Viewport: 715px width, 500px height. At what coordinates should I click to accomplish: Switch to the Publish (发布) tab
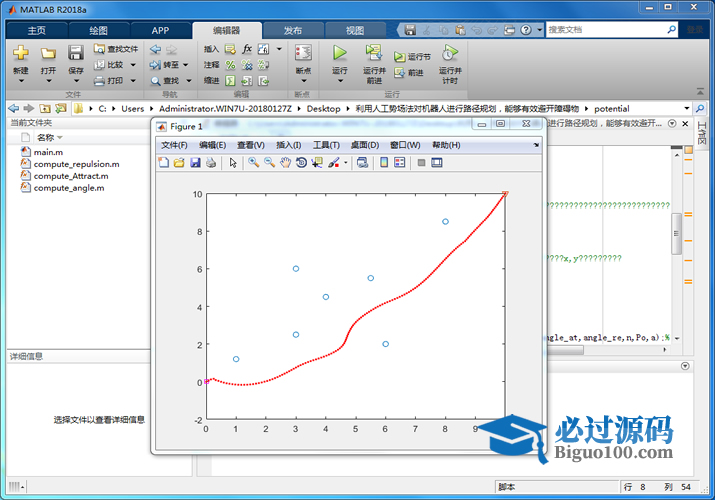click(293, 31)
